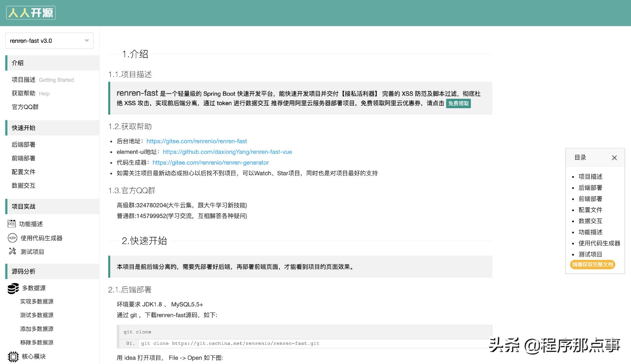
Task: Open 移除多数据源 sidebar item
Action: click(37, 342)
